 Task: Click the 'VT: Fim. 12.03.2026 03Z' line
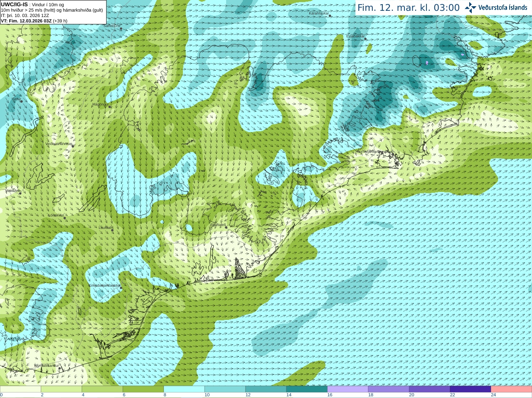coord(26,21)
